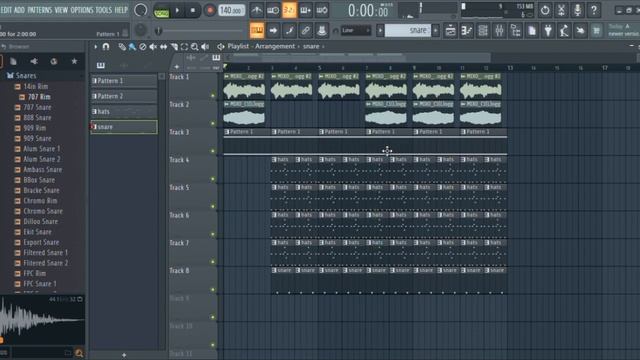
Task: Select snare pattern in the picker
Action: tap(124, 127)
